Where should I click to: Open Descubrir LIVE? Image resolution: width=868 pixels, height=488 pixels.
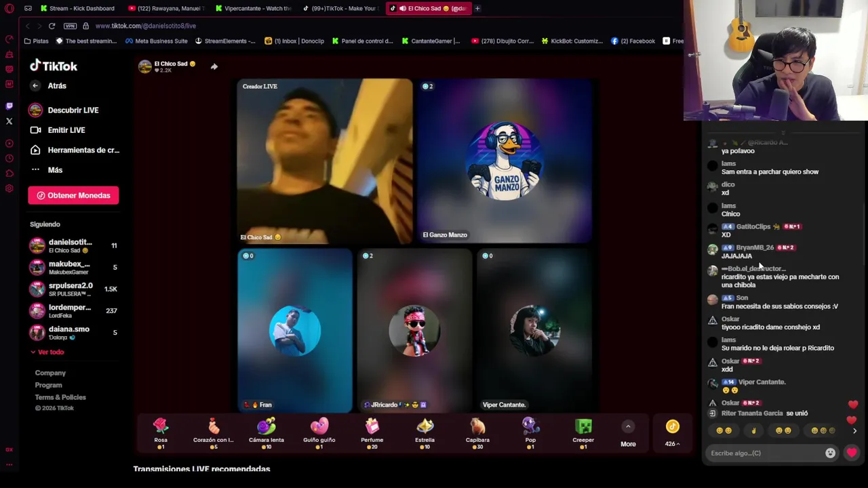[64, 110]
